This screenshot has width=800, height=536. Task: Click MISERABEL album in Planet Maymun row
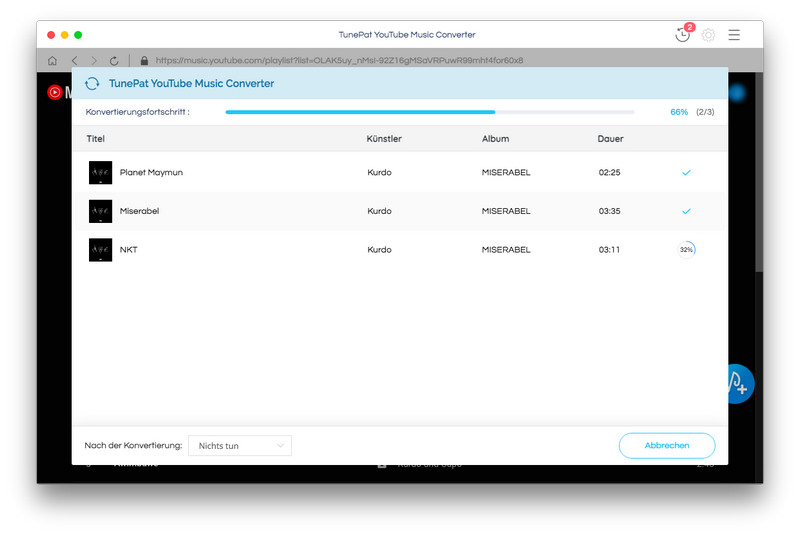(x=506, y=172)
